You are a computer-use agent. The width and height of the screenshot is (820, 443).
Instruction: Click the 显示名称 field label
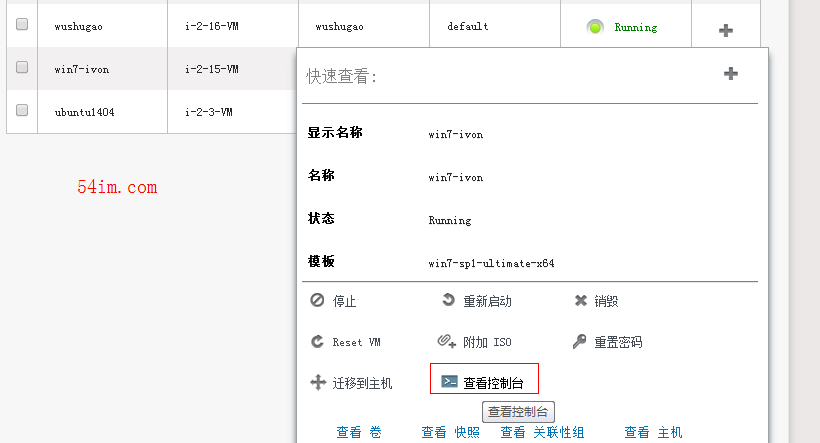click(x=335, y=132)
